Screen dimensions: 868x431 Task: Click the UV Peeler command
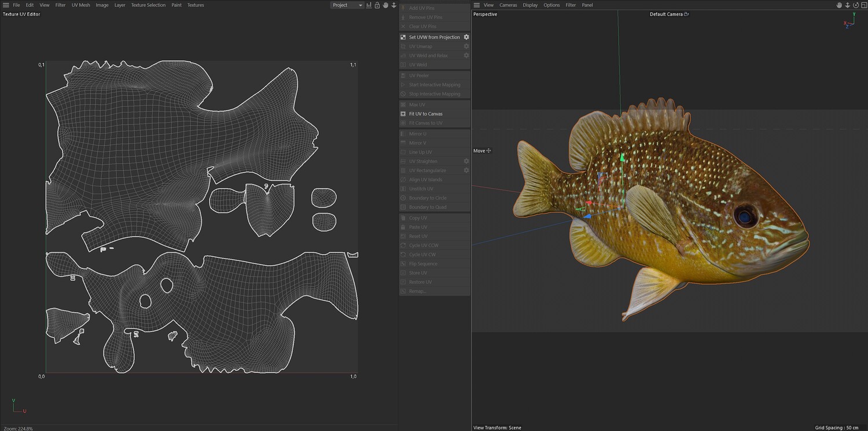pos(434,76)
